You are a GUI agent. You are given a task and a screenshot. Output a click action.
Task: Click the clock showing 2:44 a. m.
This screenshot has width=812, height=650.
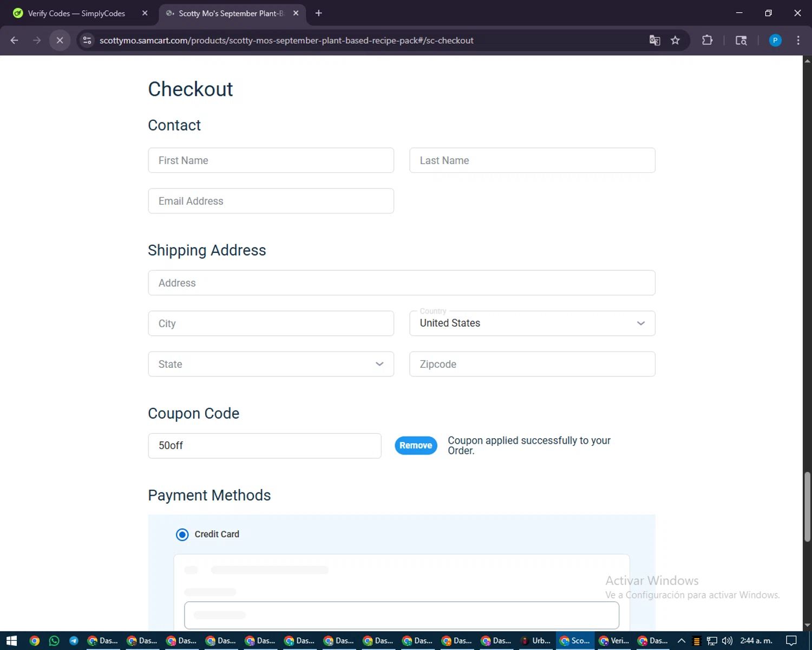click(x=756, y=641)
